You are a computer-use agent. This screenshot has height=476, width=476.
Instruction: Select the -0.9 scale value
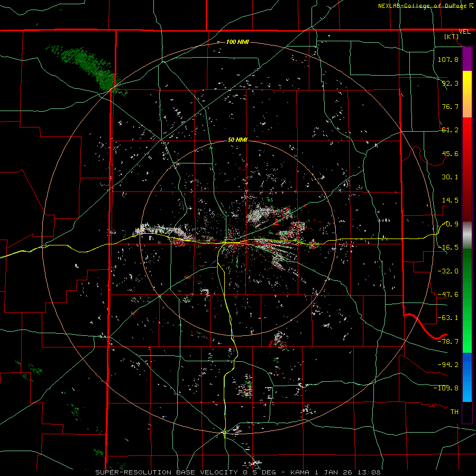451,224
